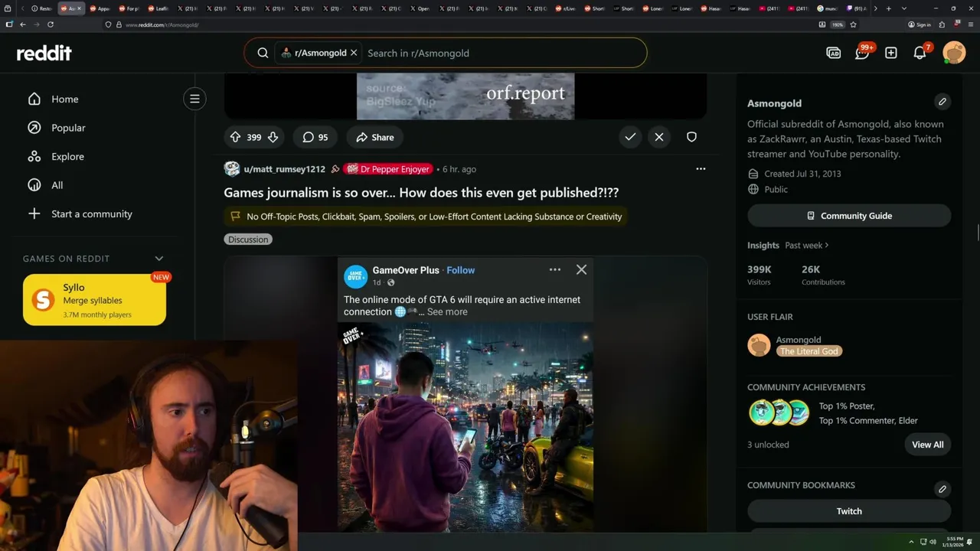
Task: Click the orf.report video thumbnail above
Action: tap(465, 96)
